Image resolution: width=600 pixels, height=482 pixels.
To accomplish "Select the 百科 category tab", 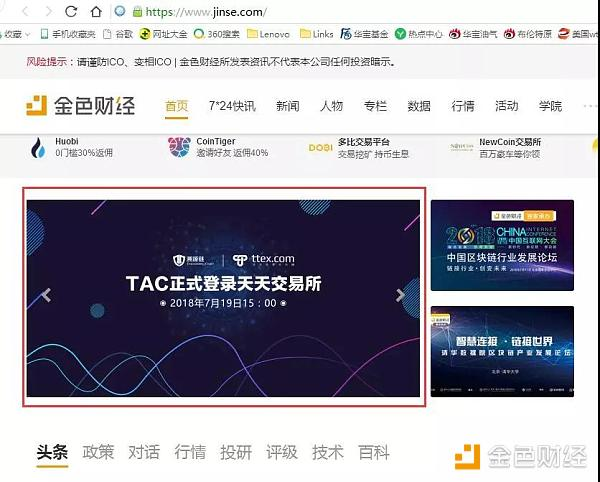I will click(374, 453).
